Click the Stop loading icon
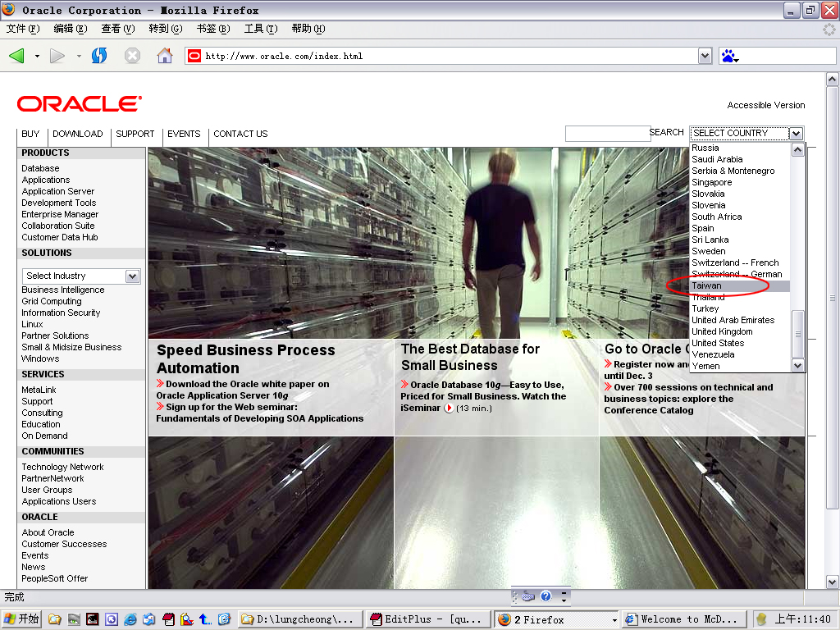840x630 pixels. 132,56
